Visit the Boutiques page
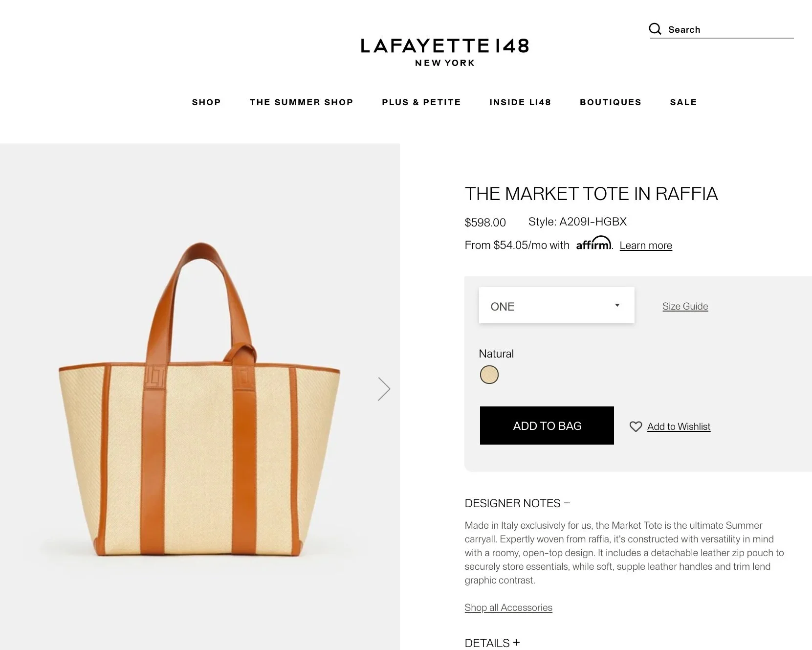Screen dimensions: 812x650 pos(610,102)
